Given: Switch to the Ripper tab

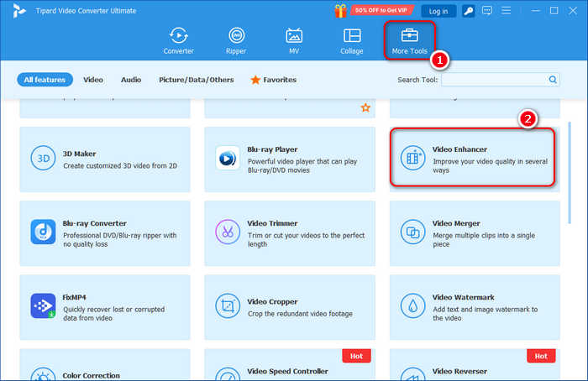Looking at the screenshot, I should tap(236, 41).
